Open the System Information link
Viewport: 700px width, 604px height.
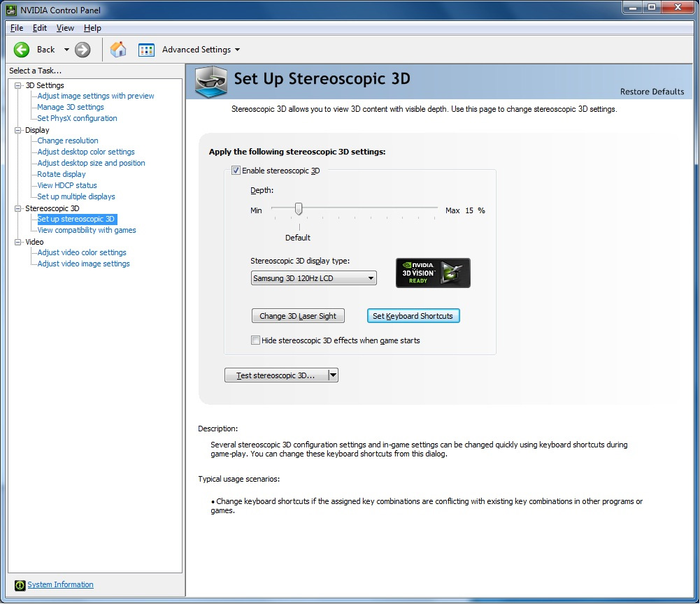pos(60,585)
